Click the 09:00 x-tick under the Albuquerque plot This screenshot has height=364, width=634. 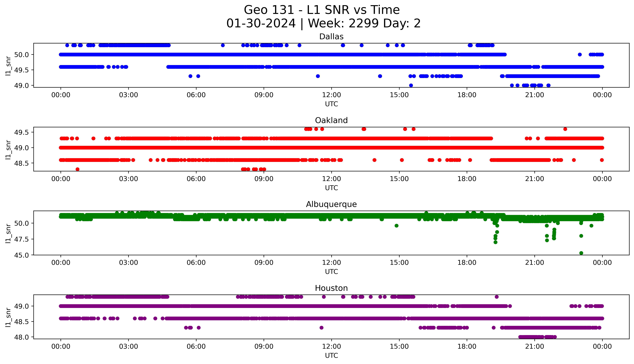(x=264, y=263)
